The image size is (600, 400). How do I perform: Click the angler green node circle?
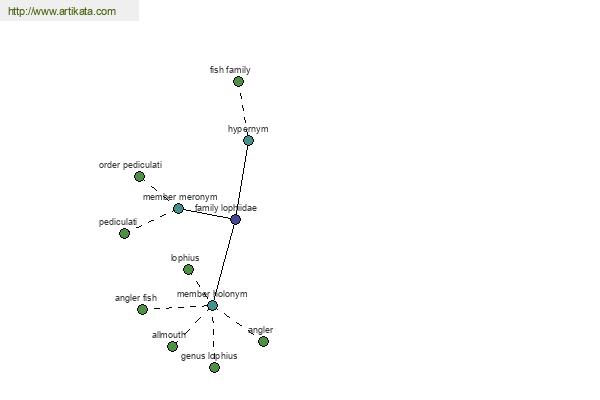point(263,342)
